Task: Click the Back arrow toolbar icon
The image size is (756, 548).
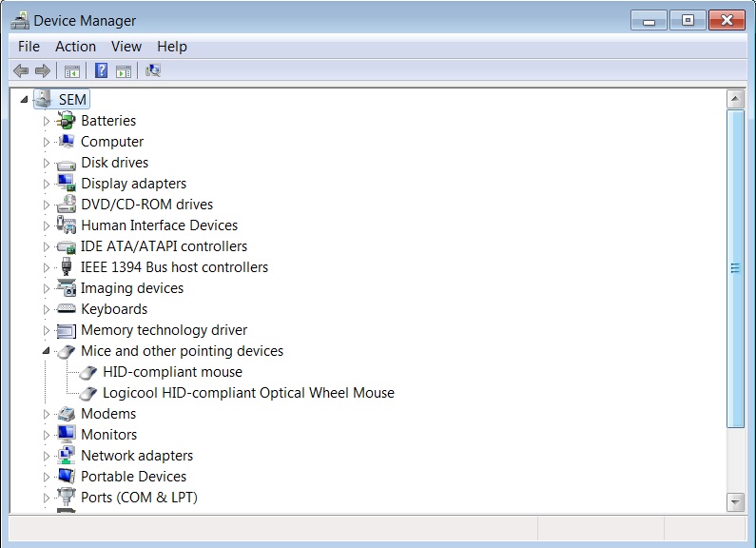Action: (x=21, y=71)
